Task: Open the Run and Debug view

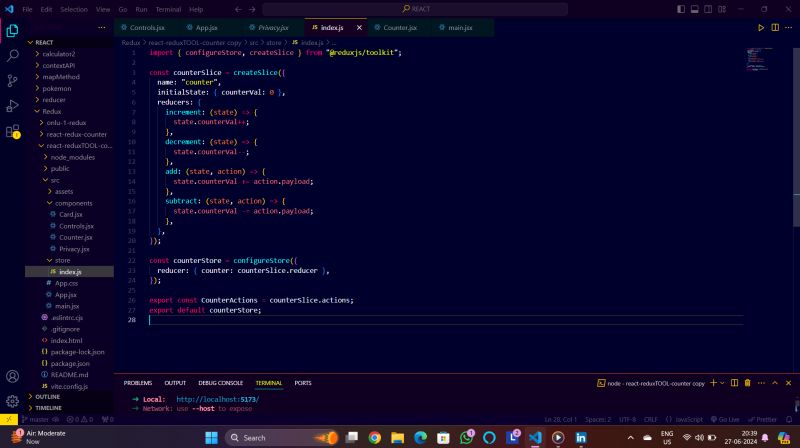Action: (x=12, y=106)
